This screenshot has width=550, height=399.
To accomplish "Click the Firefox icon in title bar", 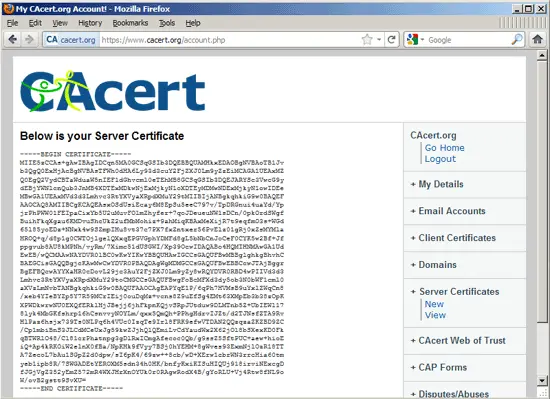I will [8, 8].
